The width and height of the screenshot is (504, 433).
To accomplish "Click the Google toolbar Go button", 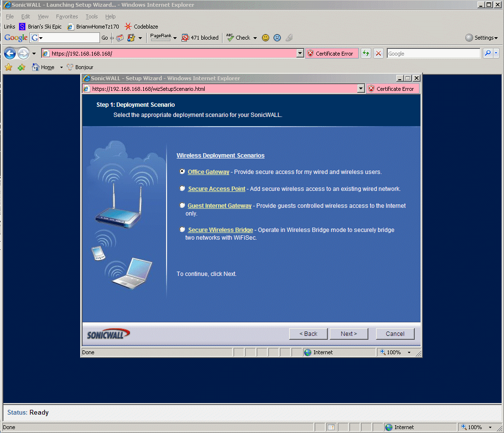I will [x=105, y=38].
